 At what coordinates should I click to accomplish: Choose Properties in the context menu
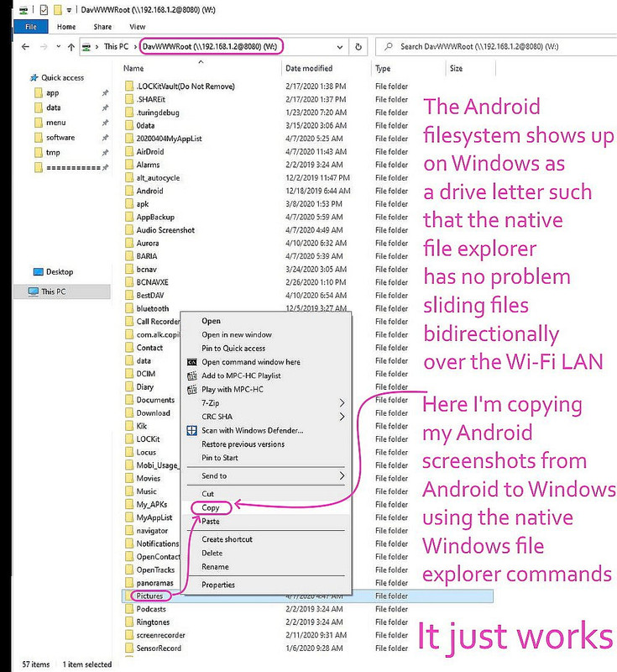[218, 585]
